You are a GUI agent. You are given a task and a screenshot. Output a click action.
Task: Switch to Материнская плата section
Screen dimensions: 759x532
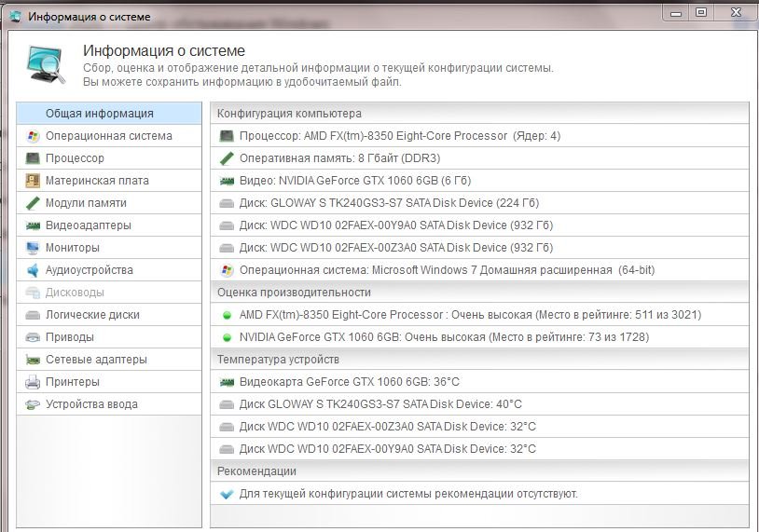109,181
